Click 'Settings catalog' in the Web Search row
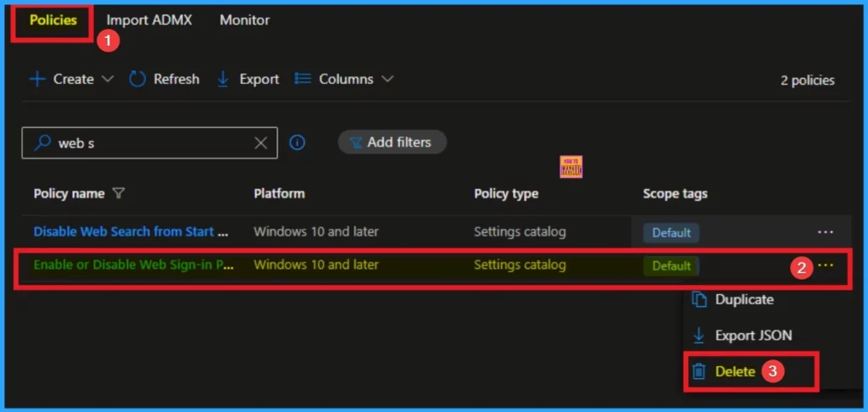 [x=520, y=231]
